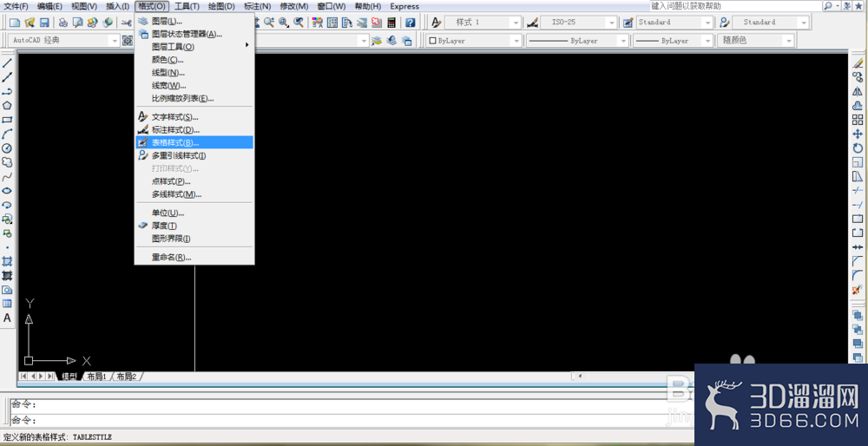The image size is (868, 446).
Task: Click the Open file icon
Action: point(30,23)
